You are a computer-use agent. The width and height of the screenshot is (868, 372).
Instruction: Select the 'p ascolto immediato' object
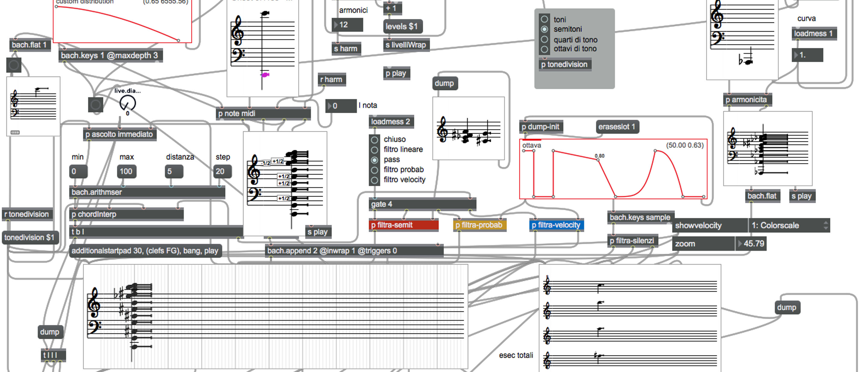click(x=120, y=134)
